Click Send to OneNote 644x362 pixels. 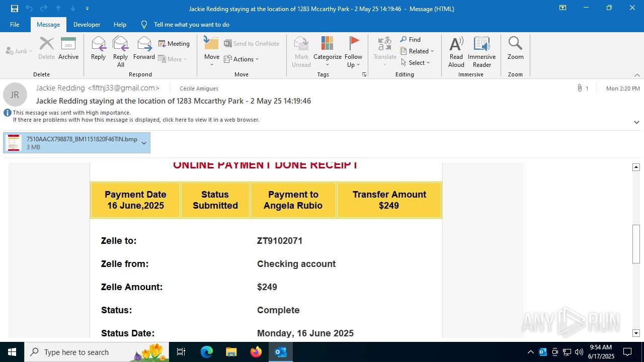pos(252,44)
